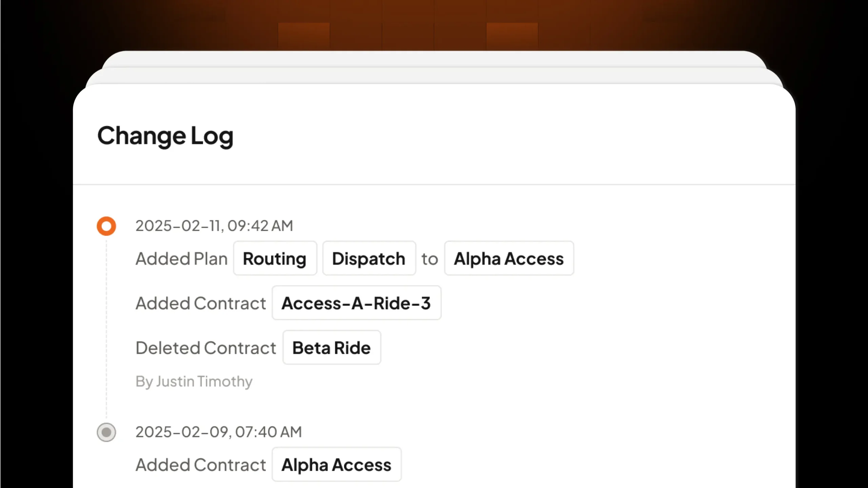Screen dimensions: 868x488
Task: Select the Routing plan tag
Action: (x=275, y=259)
